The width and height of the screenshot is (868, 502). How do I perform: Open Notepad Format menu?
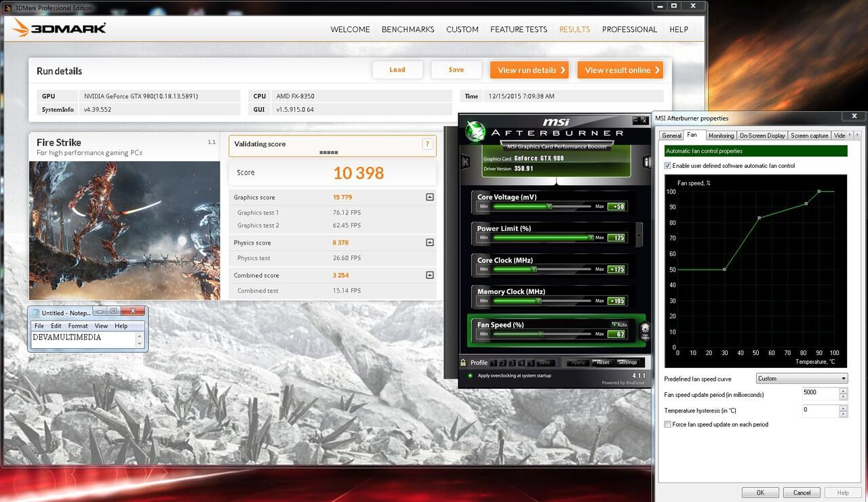coord(78,326)
